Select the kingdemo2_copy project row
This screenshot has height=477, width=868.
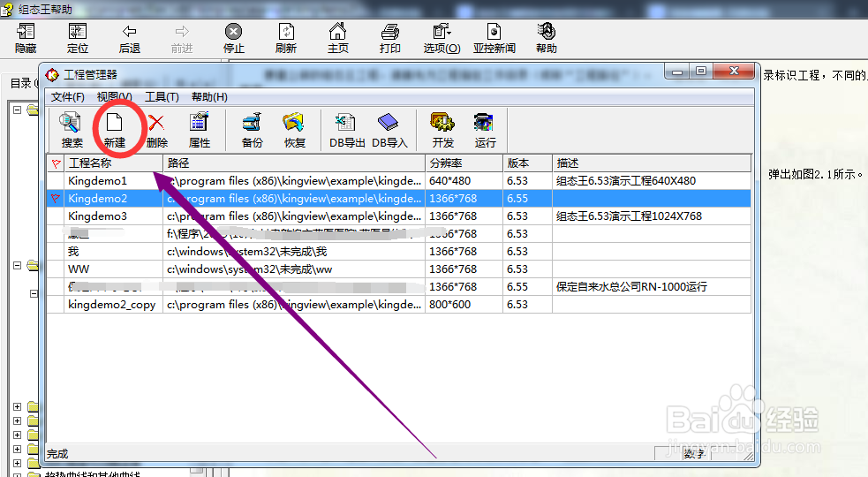[399, 305]
